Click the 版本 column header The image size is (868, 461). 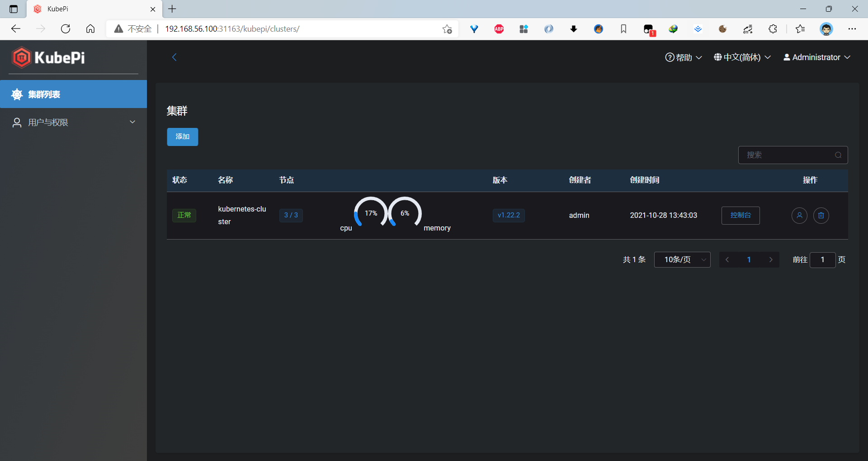500,180
